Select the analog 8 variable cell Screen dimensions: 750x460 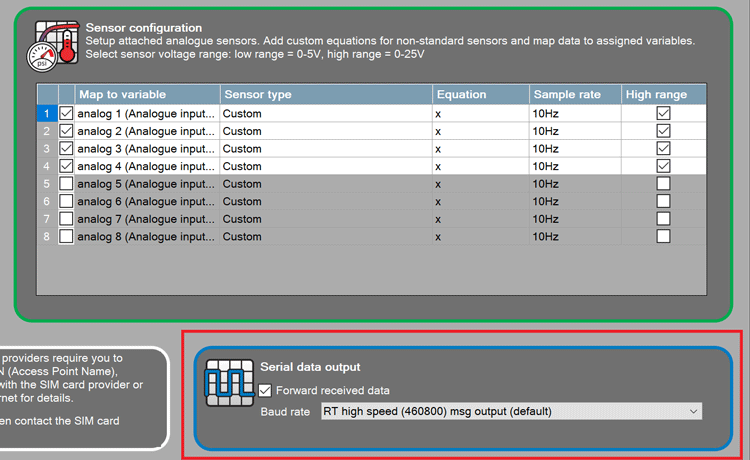click(146, 236)
